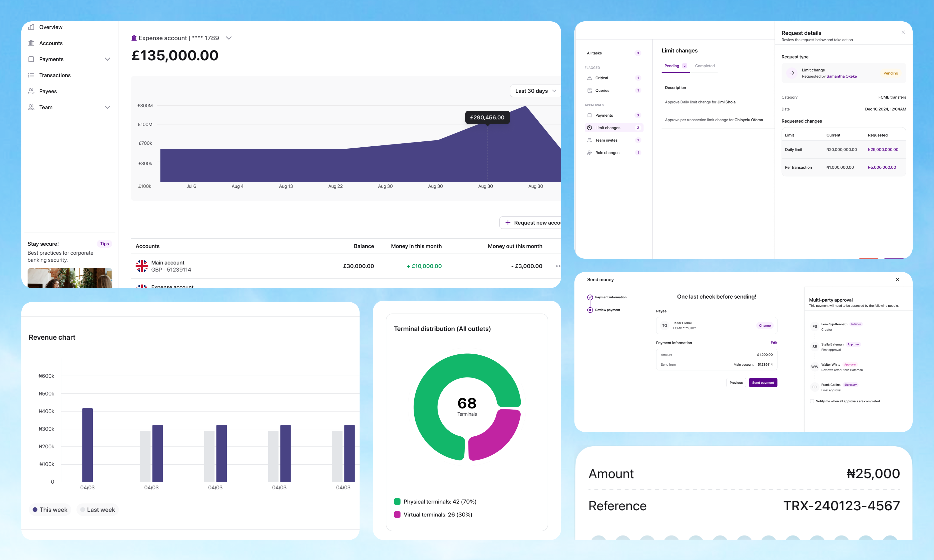Viewport: 934px width, 560px height.
Task: Open the Last 30 days dropdown
Action: 535,91
